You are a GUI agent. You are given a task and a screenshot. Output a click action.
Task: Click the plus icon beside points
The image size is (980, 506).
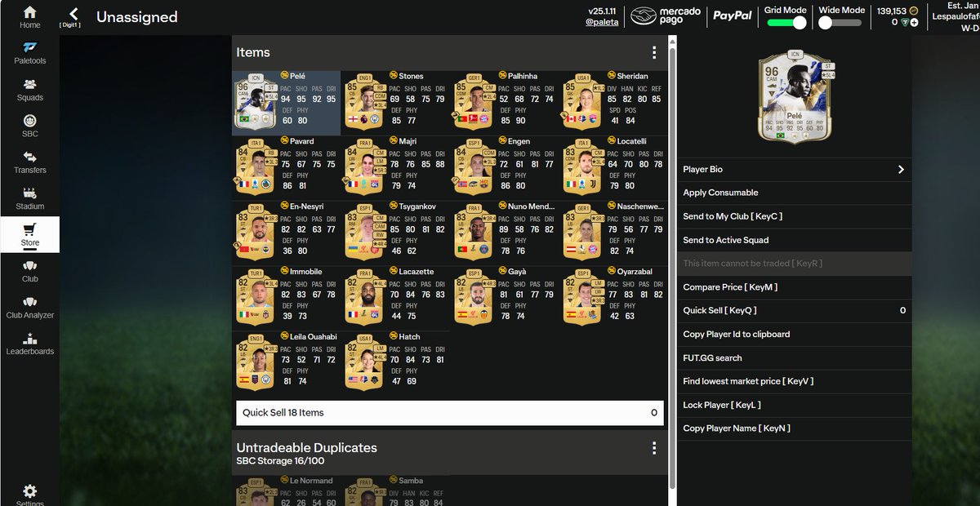click(914, 23)
